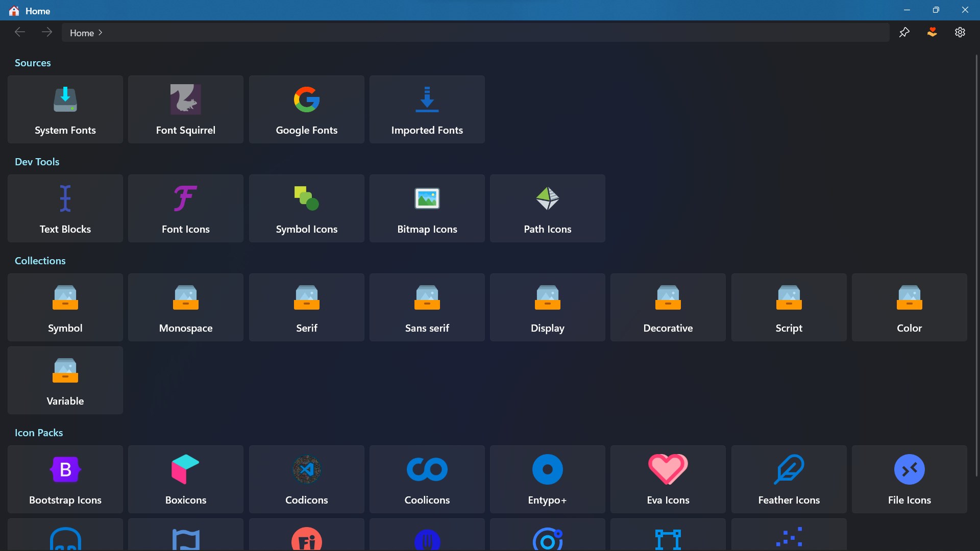Open the Feather Icons pack
Image resolution: width=980 pixels, height=551 pixels.
(x=789, y=479)
